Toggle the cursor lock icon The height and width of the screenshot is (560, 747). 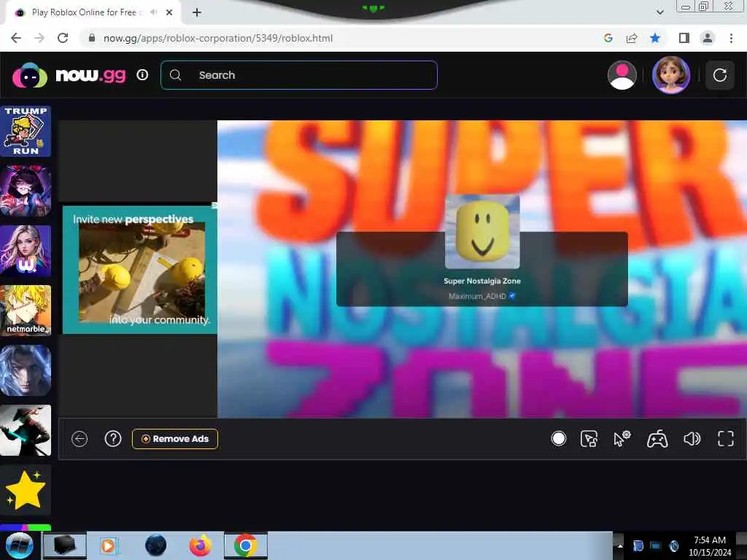tap(589, 438)
